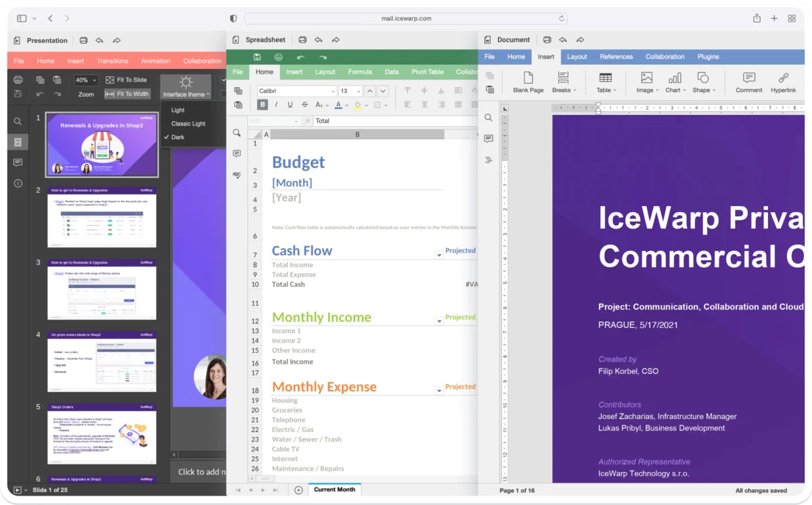Pick a highlight color from the fill color swatch
The width and height of the screenshot is (812, 505).
tap(359, 105)
